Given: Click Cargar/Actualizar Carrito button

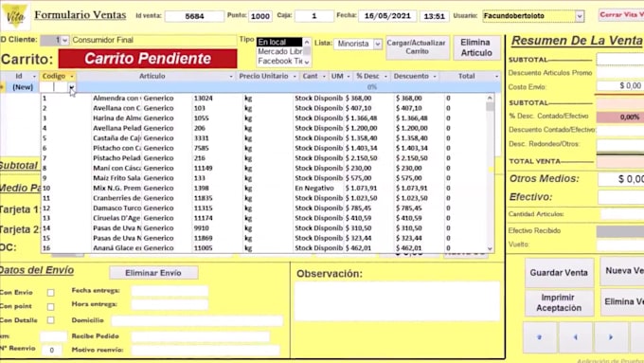Looking at the screenshot, I should (417, 47).
